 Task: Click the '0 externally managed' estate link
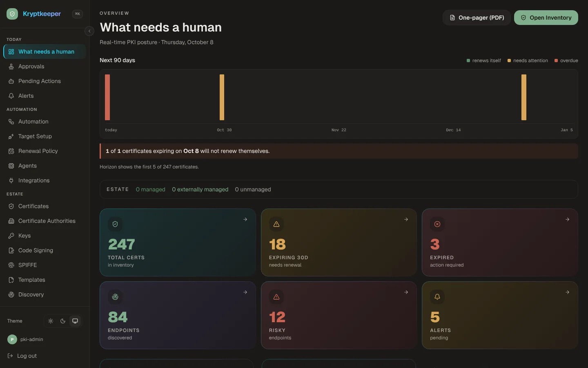(200, 189)
